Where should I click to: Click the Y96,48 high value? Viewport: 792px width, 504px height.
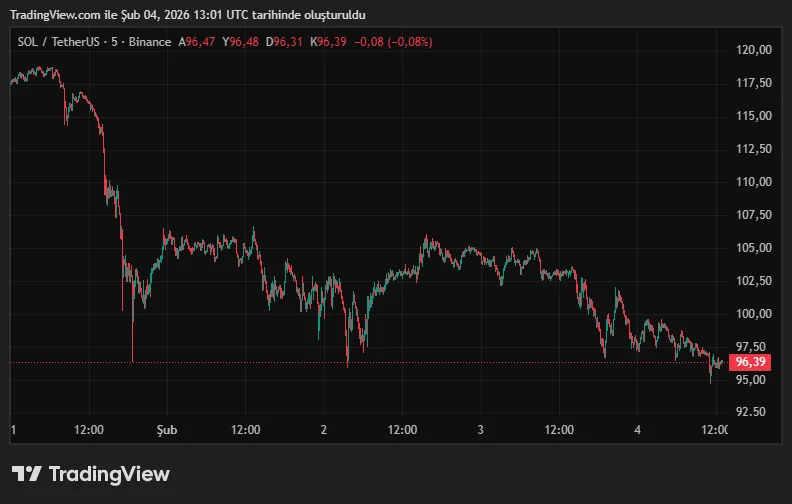coord(242,42)
